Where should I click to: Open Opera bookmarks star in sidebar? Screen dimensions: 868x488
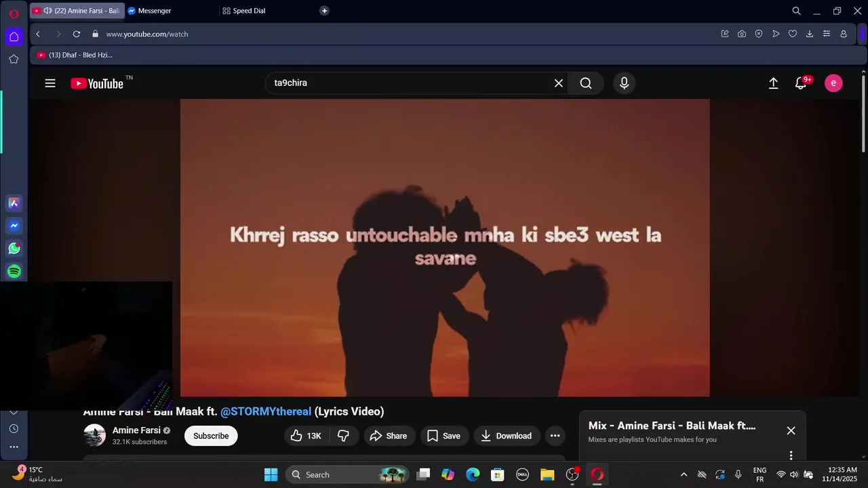(x=14, y=59)
